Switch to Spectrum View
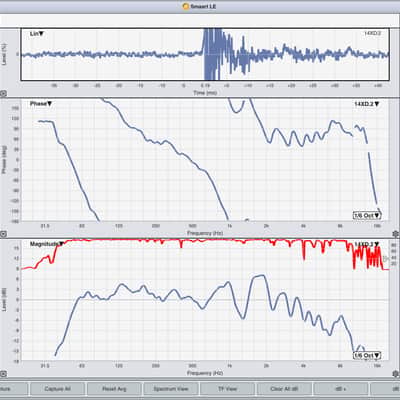The image size is (400, 400). [x=171, y=389]
